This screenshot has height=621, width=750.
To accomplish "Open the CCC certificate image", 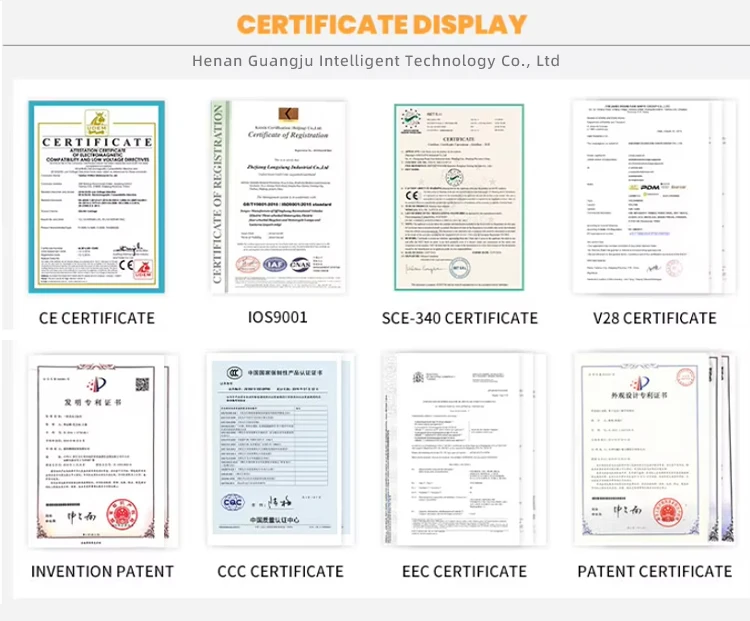I will pos(280,450).
